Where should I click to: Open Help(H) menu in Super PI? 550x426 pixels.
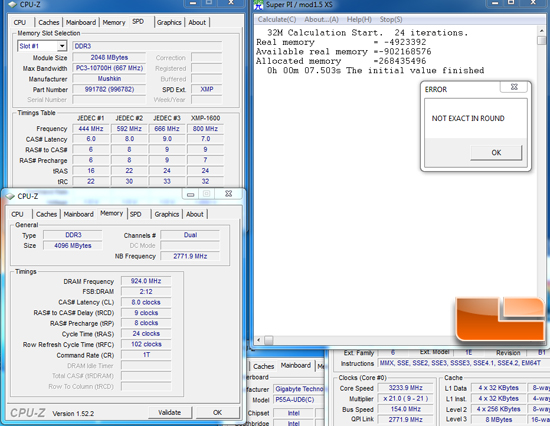click(x=359, y=19)
